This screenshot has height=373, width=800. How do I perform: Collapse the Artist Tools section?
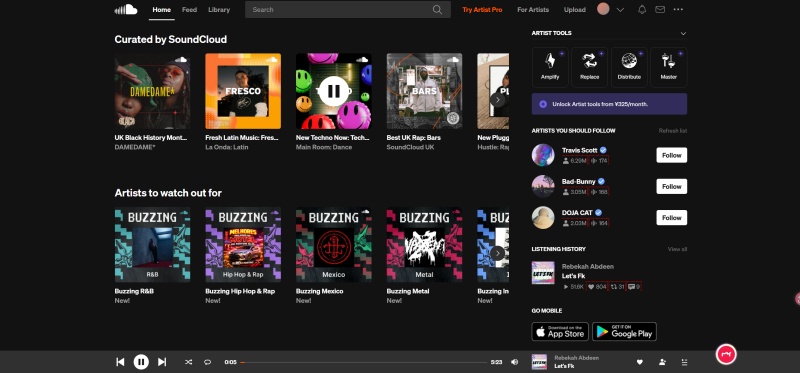point(683,33)
